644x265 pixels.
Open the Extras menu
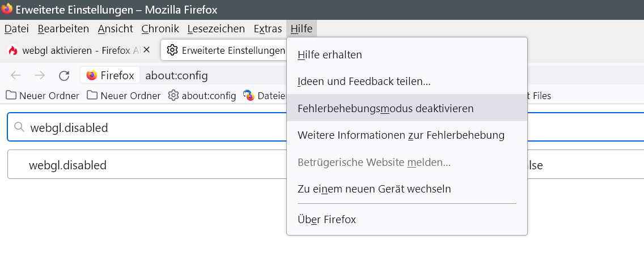coord(268,28)
